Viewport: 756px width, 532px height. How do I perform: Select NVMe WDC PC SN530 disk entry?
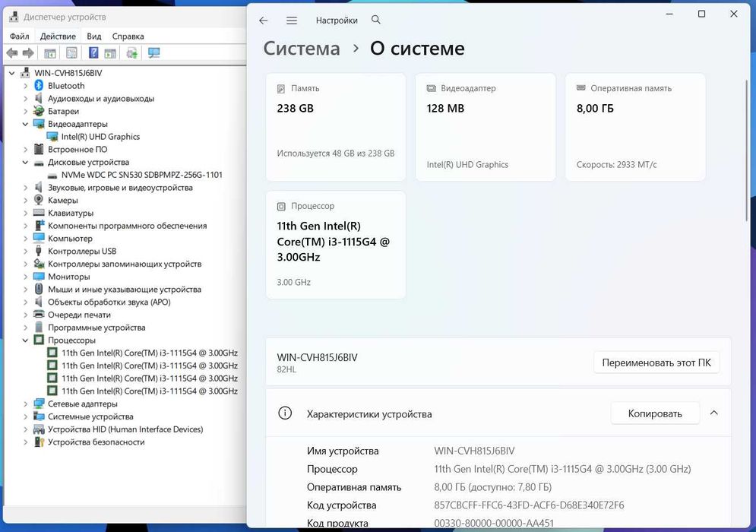[x=142, y=175]
